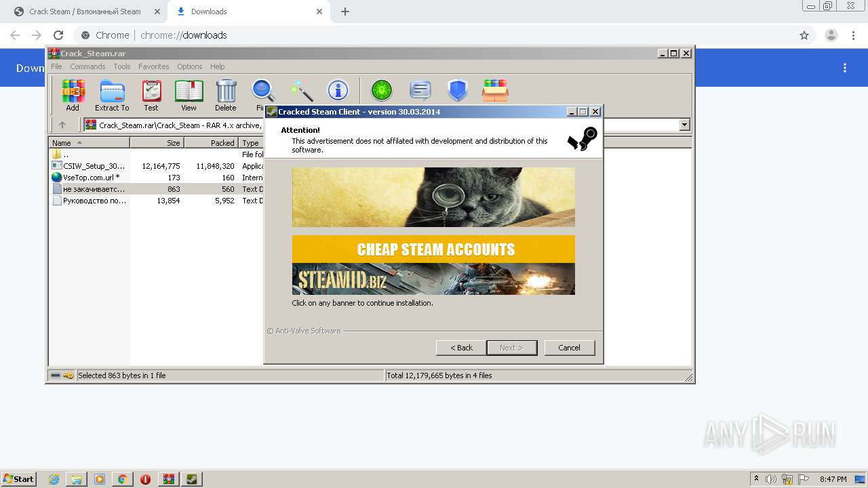Open File Explorer from taskbar
868x488 pixels.
(x=77, y=479)
